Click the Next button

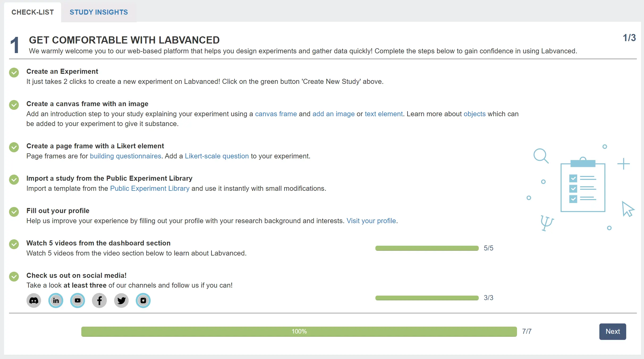coord(613,331)
